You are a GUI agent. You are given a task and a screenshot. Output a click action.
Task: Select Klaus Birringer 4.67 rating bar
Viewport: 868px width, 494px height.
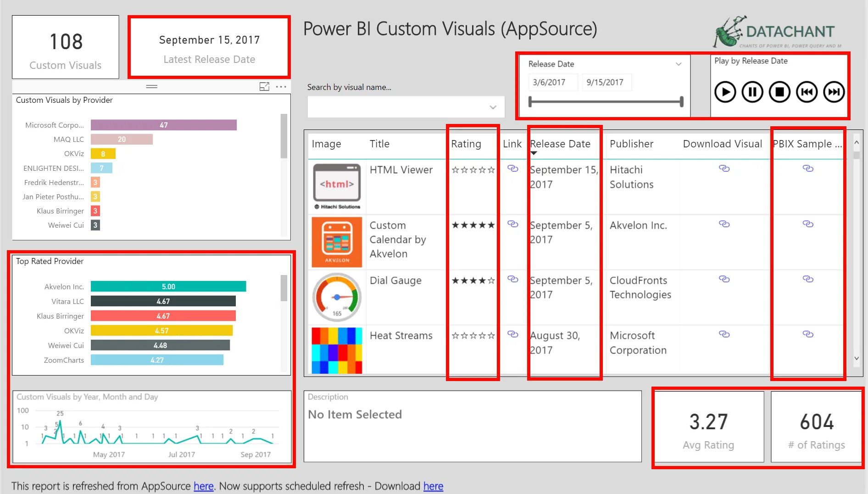(163, 316)
